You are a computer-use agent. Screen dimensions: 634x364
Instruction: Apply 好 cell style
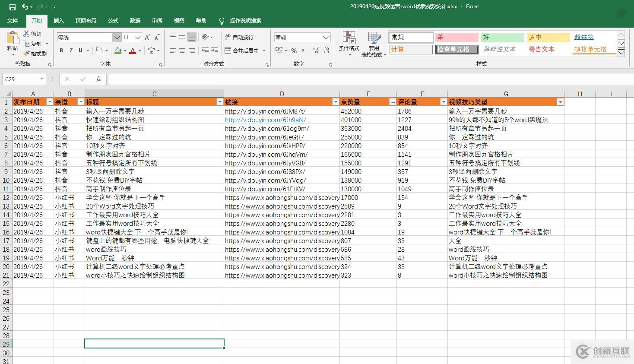tap(503, 38)
